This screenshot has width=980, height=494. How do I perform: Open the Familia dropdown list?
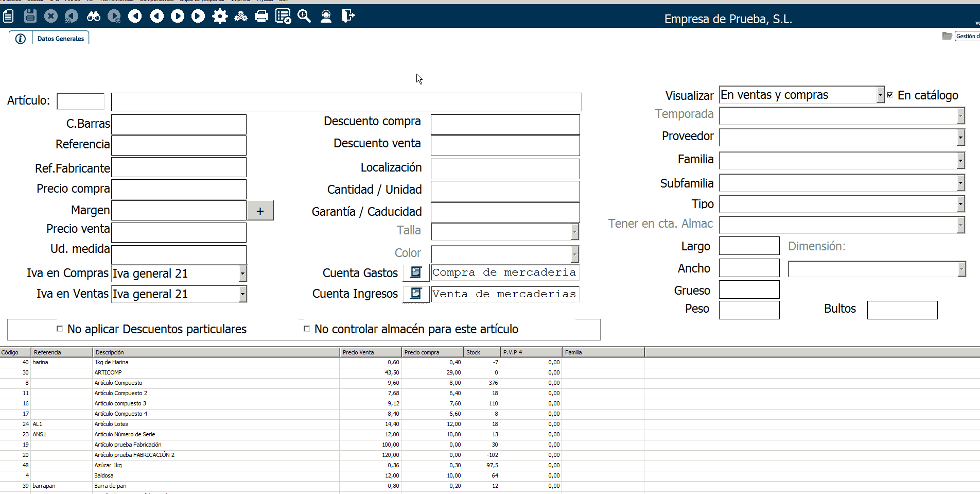point(960,161)
